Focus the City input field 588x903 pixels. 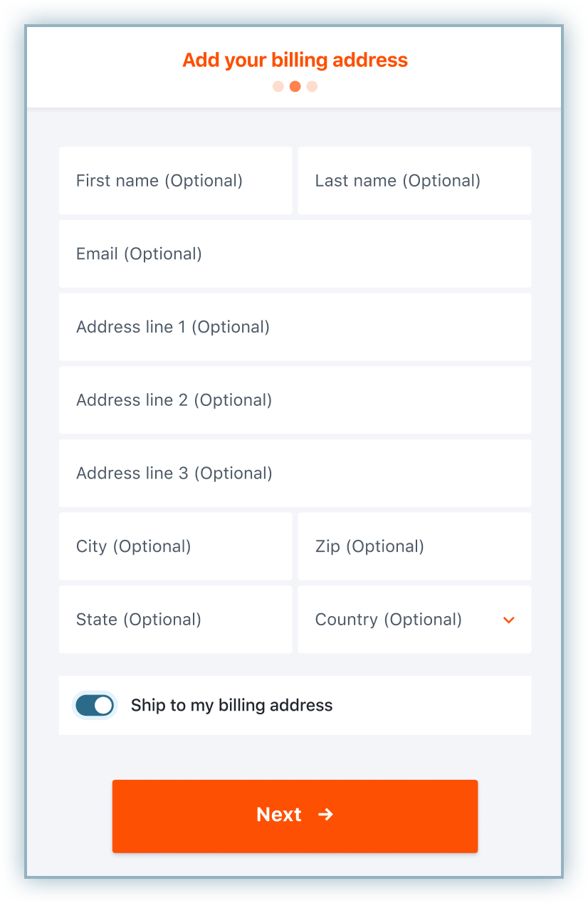175,547
